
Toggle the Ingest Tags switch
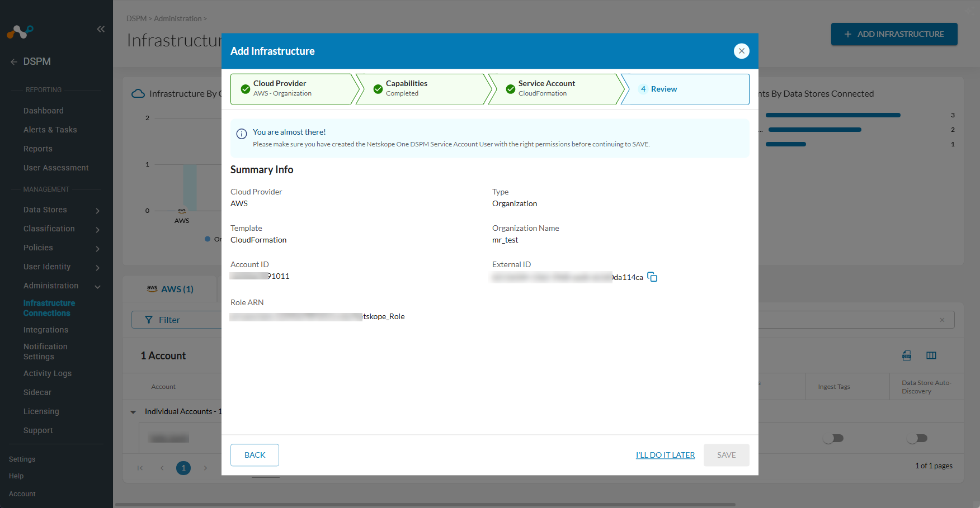tap(833, 438)
